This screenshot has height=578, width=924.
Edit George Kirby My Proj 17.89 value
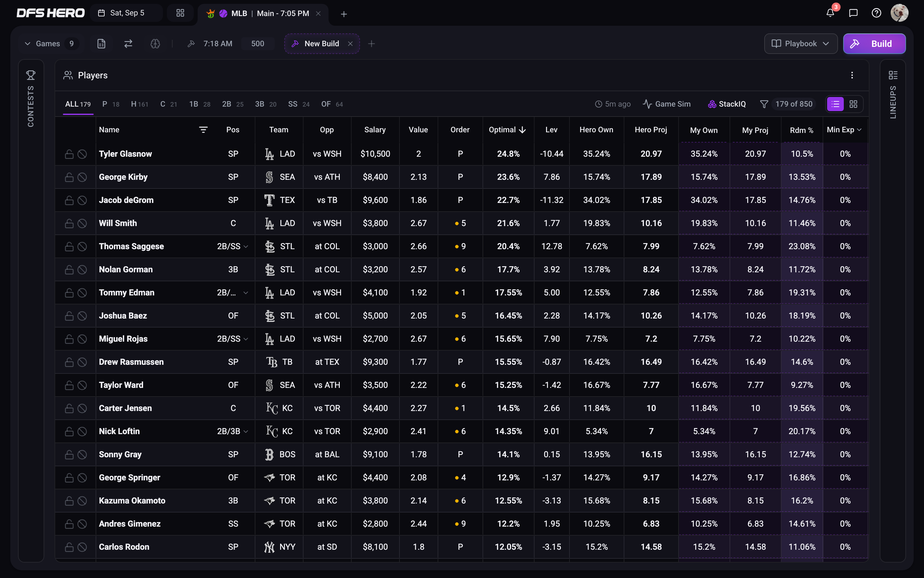click(755, 177)
